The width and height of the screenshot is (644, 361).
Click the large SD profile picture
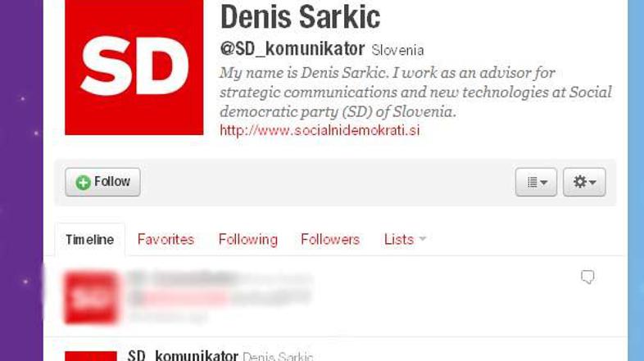134,67
